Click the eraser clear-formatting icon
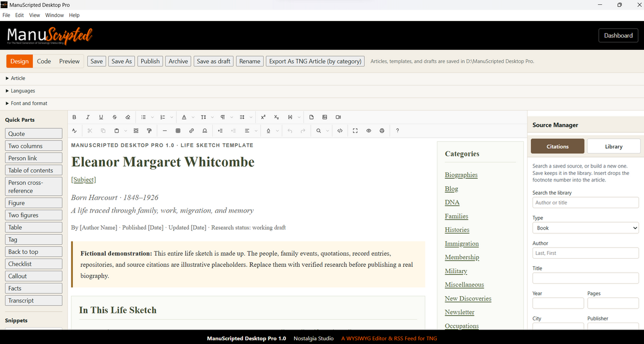644x344 pixels. tap(127, 117)
